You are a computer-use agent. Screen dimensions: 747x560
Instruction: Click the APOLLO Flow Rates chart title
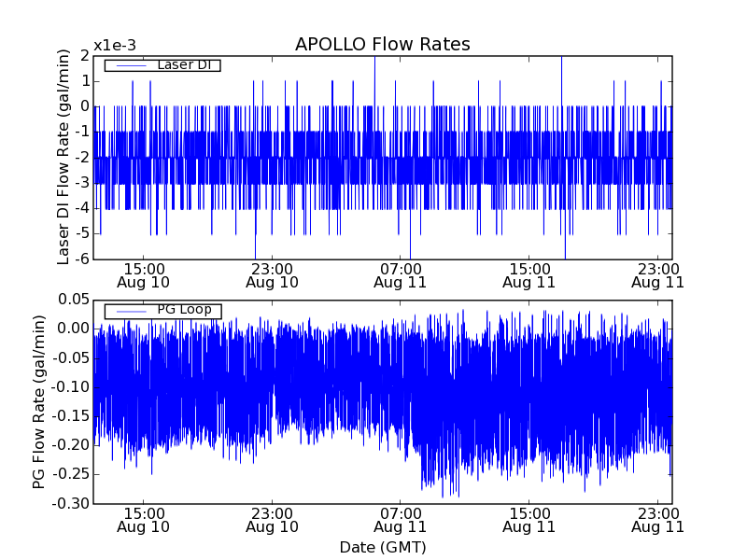coord(382,45)
